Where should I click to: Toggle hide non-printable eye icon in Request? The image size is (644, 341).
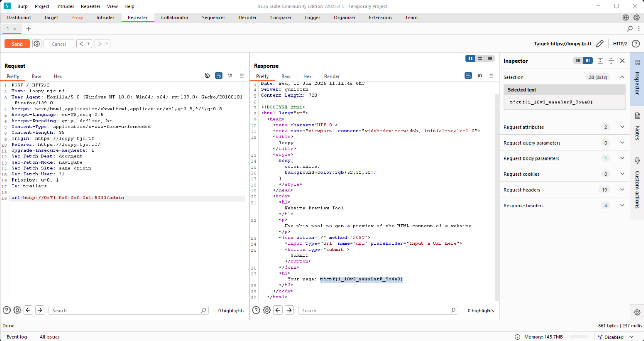coord(207,76)
